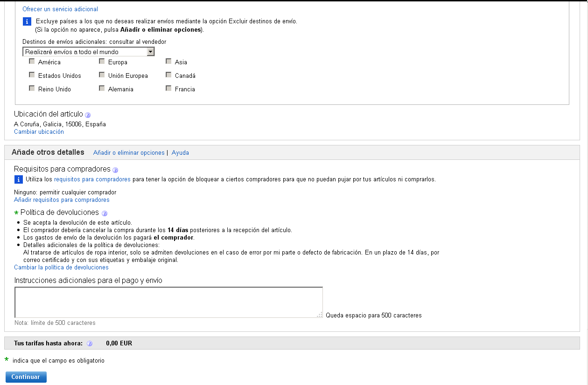Screen dimensions: 588x385
Task: Click help icon next to Política de devoluciones
Action: click(x=105, y=213)
